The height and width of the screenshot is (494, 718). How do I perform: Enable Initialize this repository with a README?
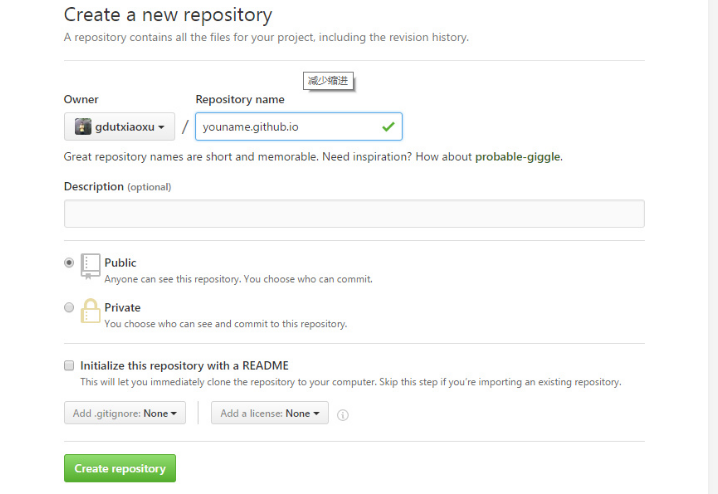point(69,366)
